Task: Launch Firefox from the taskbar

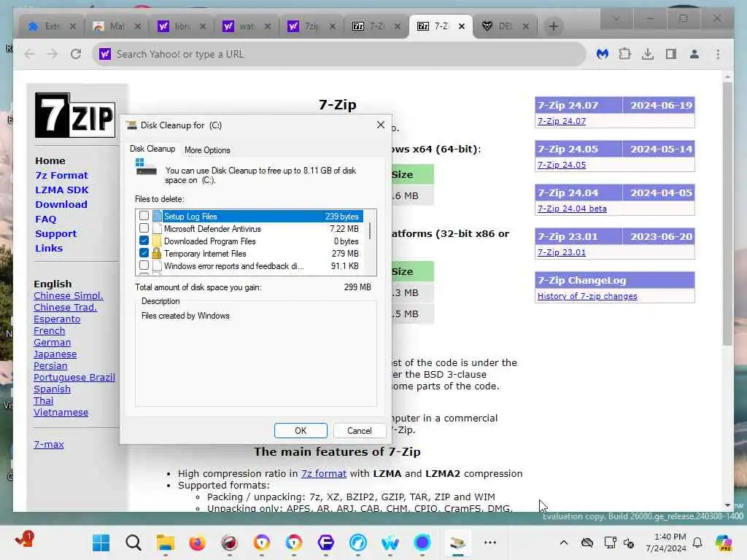Action: [197, 542]
